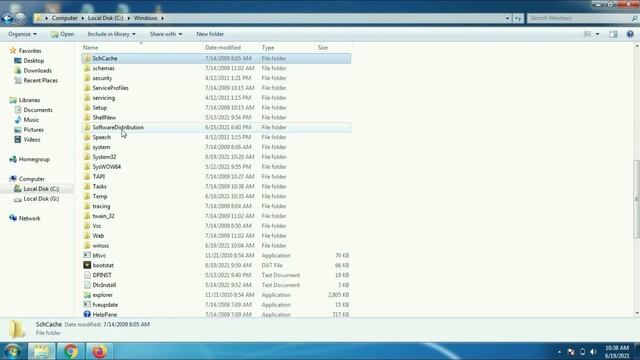Open the Include in library dropdown
Viewport: 640px width, 360px height.
[x=111, y=34]
